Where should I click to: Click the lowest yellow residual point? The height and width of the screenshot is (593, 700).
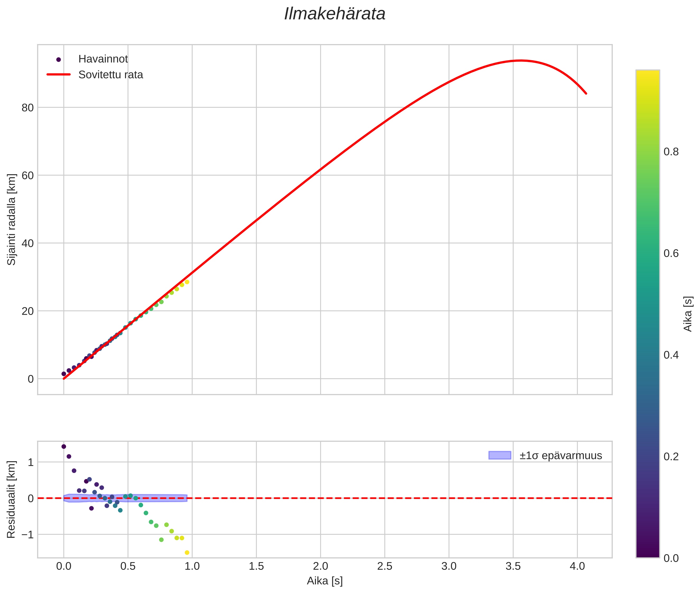tap(187, 553)
